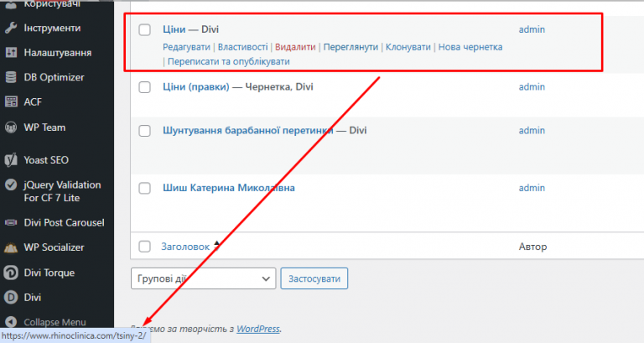Click the WordPress footer link

coord(258,329)
